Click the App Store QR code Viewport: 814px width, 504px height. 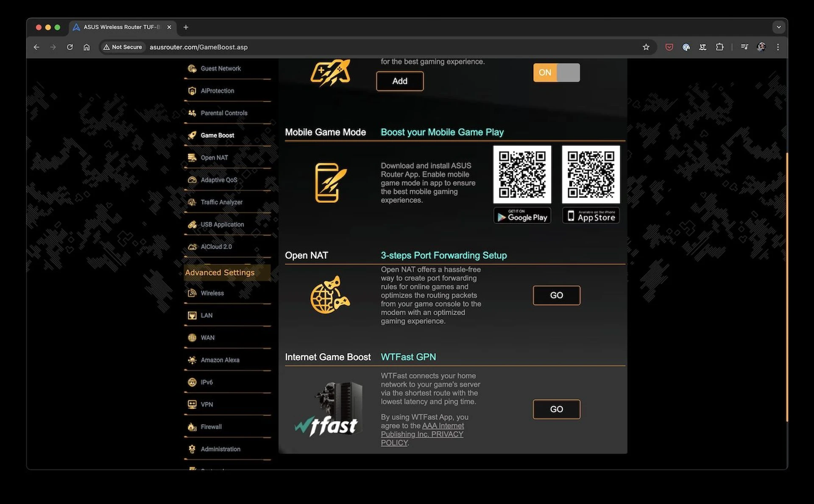(591, 175)
